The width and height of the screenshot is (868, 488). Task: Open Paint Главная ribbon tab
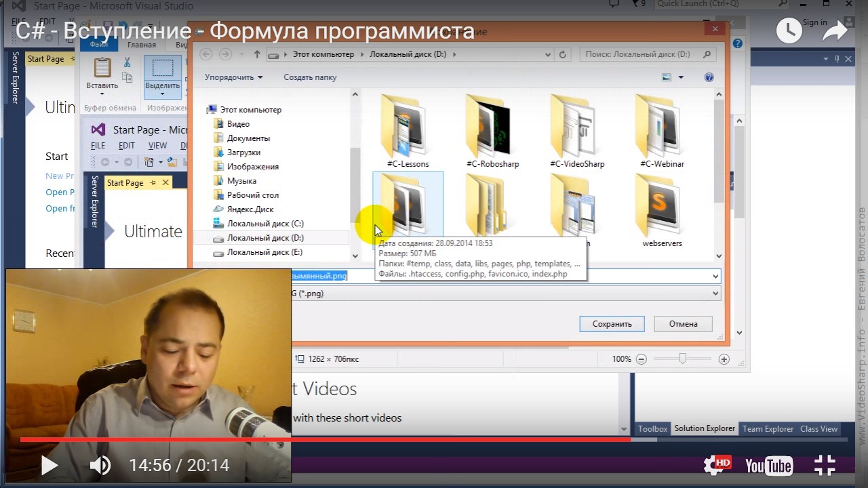point(142,45)
